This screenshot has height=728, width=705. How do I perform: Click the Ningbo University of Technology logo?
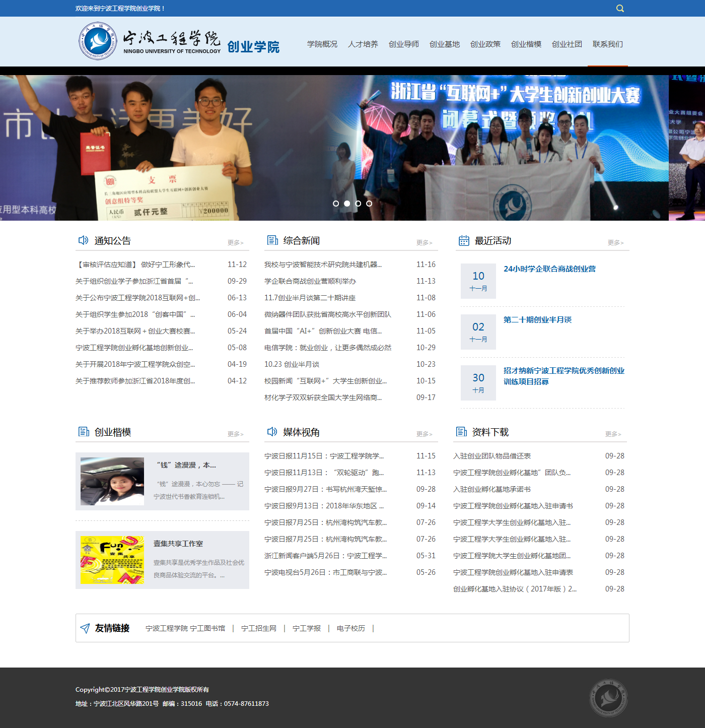(x=150, y=41)
